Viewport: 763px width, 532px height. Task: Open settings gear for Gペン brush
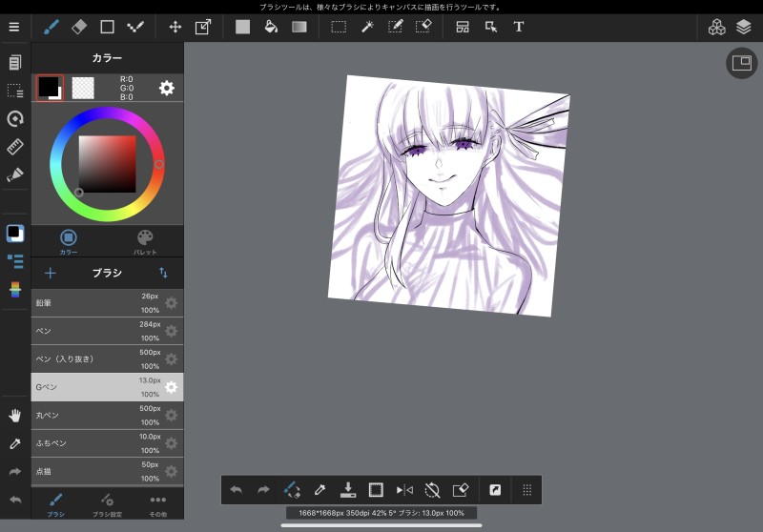[171, 387]
